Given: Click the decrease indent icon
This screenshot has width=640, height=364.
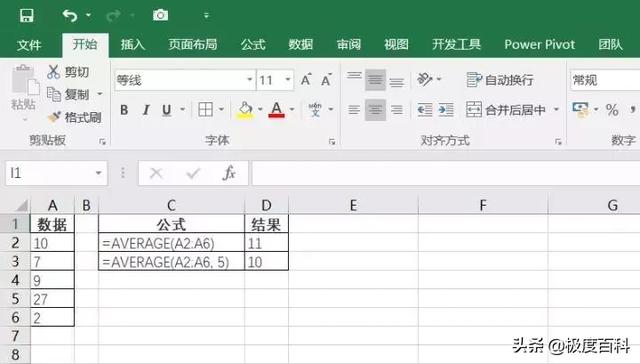Looking at the screenshot, I should 425,110.
